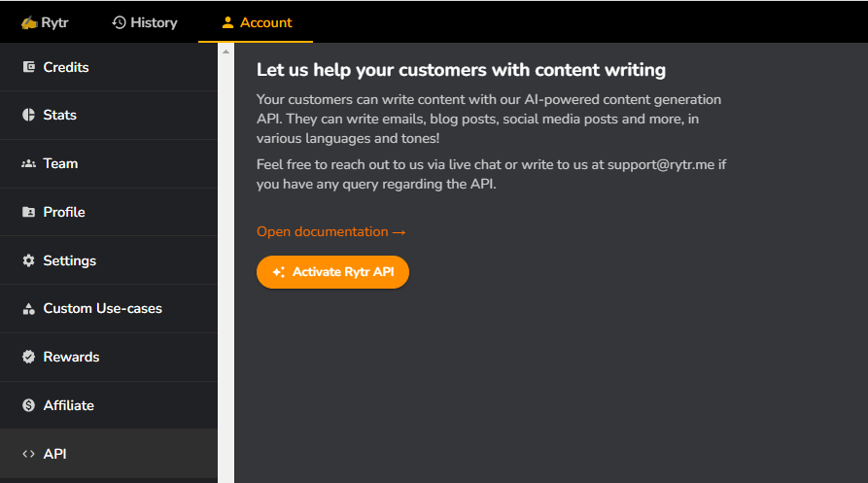The image size is (868, 483).
Task: Click the Credits wallet icon
Action: pos(28,67)
